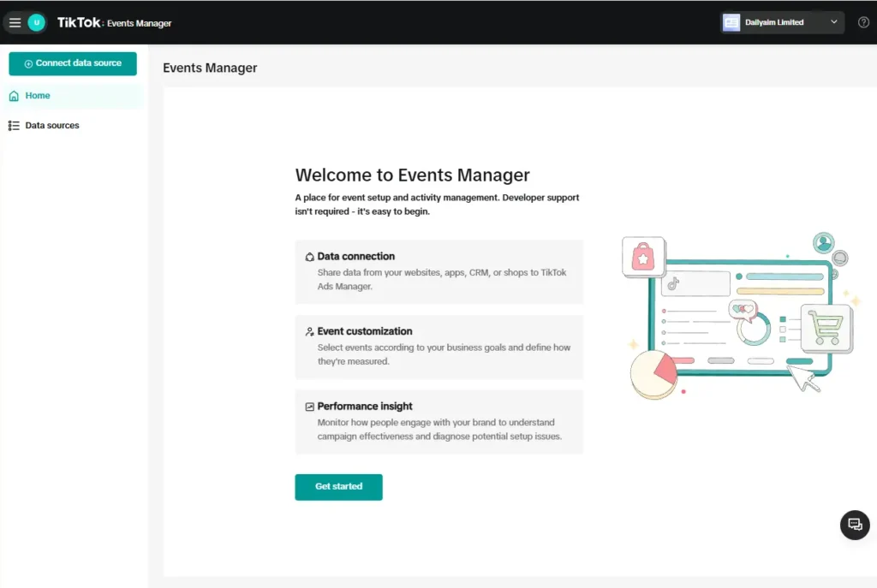Screen dimensions: 877x588
Task: Click the Dailyaim Limited account thumbnail icon
Action: click(x=731, y=22)
